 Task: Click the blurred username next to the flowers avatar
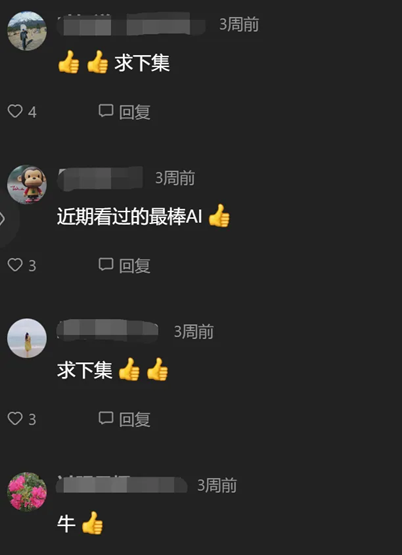(x=122, y=485)
